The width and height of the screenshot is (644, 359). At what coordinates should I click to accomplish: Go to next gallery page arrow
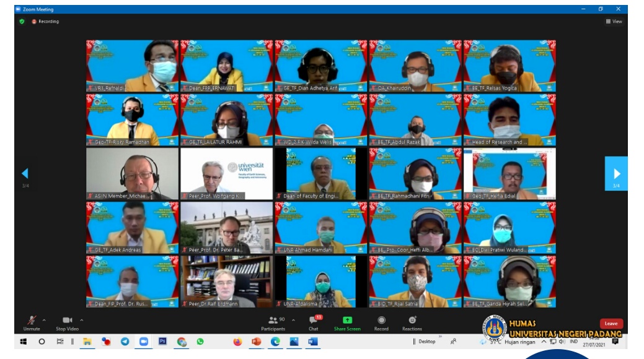click(616, 174)
